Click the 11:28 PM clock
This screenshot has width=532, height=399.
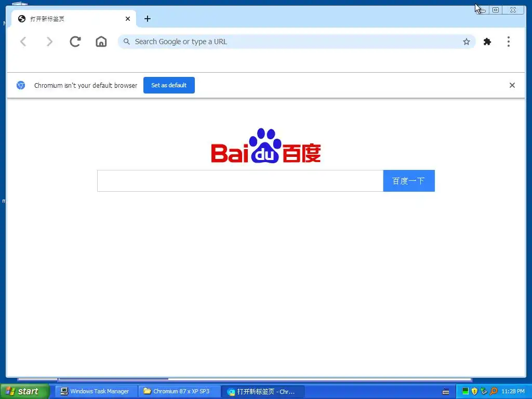(513, 391)
